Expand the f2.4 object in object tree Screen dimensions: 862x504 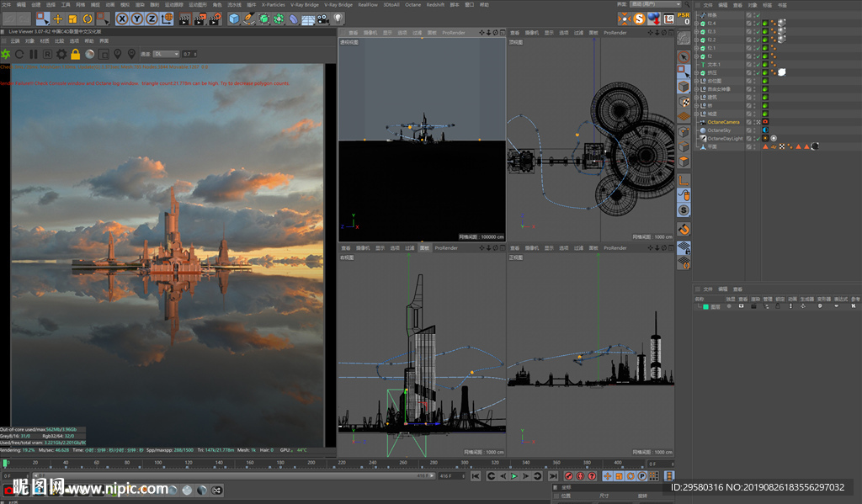click(698, 23)
